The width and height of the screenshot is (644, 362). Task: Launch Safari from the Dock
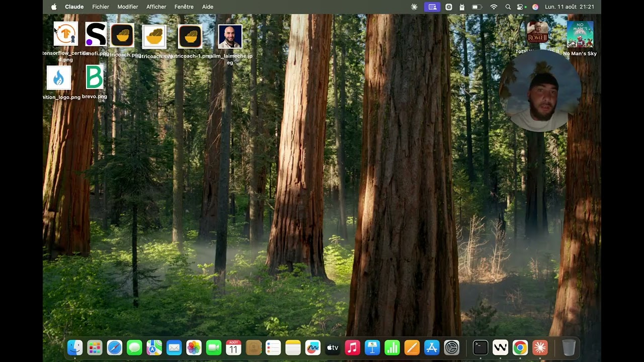point(115,347)
